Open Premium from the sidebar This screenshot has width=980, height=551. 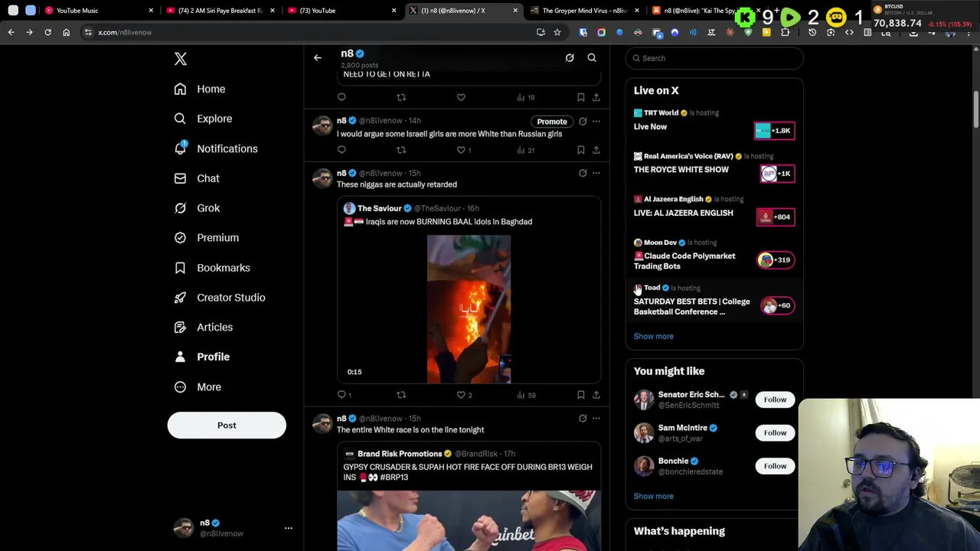click(207, 238)
